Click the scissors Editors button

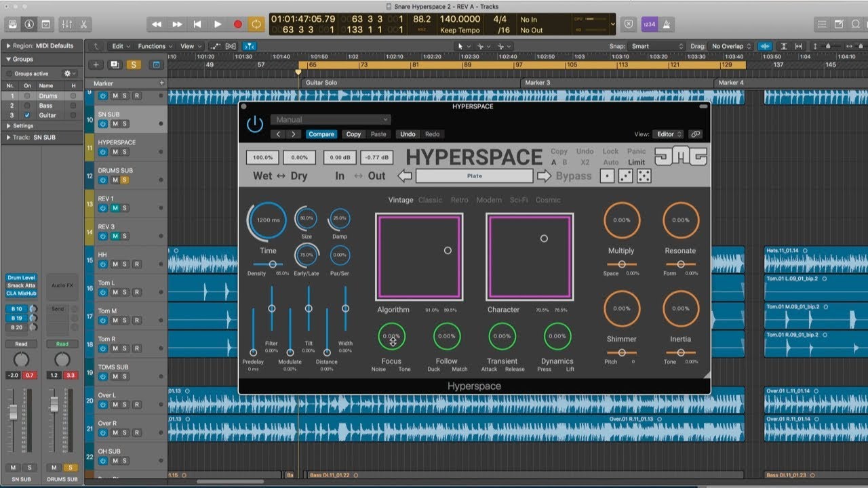coord(83,24)
